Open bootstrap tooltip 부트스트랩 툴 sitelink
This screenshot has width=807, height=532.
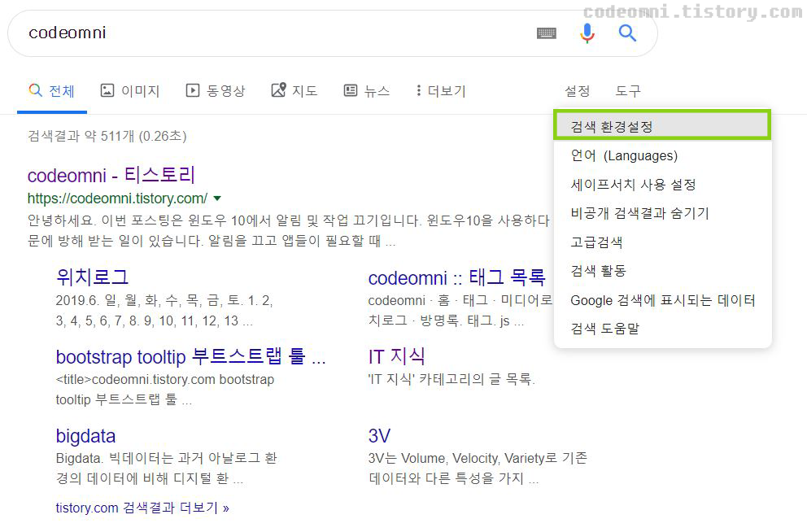[191, 356]
